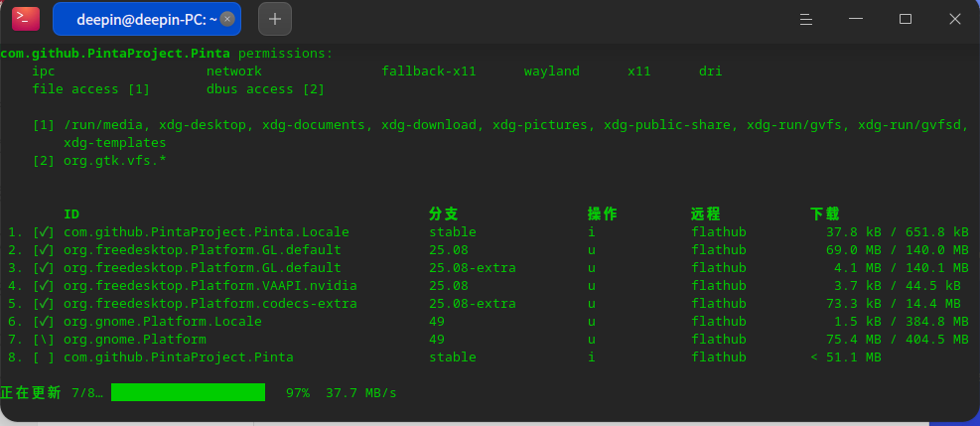Click checkmark for com.github.PintaProject.Pinta.Locale row
The height and width of the screenshot is (426, 980).
[44, 232]
